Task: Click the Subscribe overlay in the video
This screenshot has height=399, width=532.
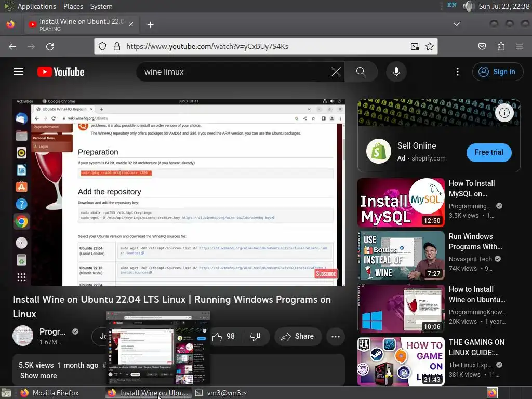Action: (326, 273)
